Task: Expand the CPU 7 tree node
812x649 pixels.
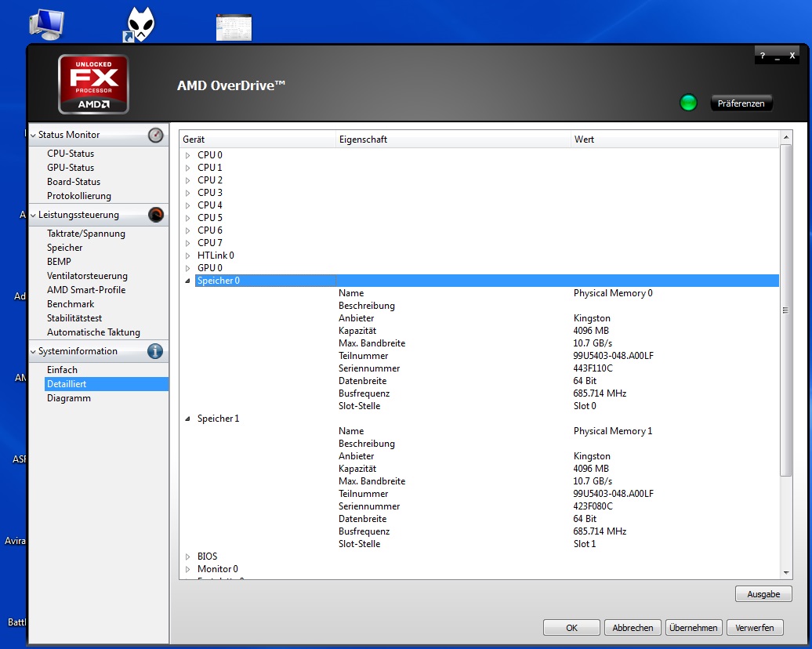Action: (187, 243)
